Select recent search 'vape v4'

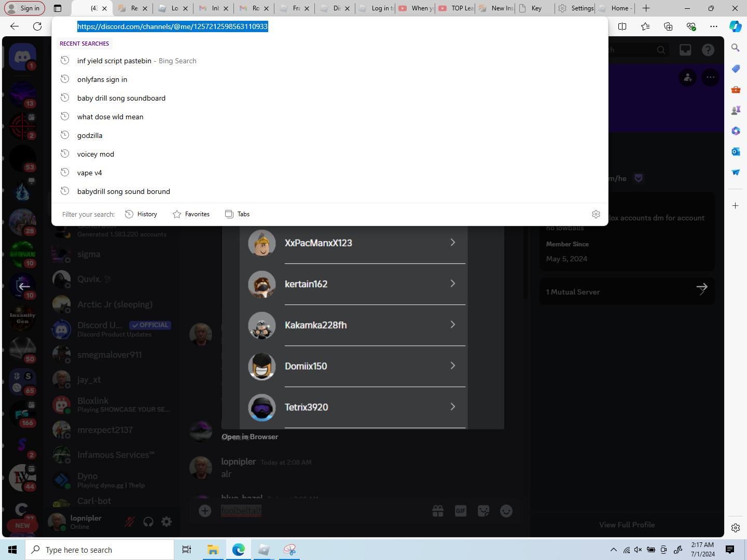(x=330, y=173)
